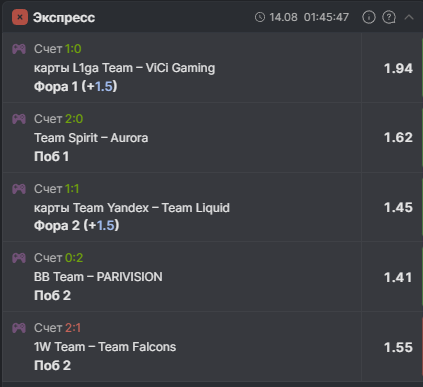Click the clock icon next to 14.08
The height and width of the screenshot is (387, 423).
click(x=260, y=17)
